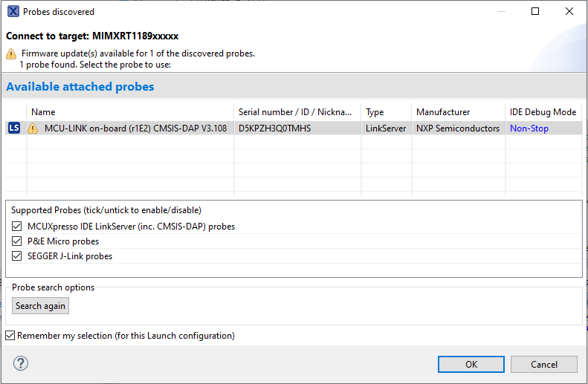Maximize the Probes discovered dialog
Screen dimensions: 588x384
click(535, 12)
